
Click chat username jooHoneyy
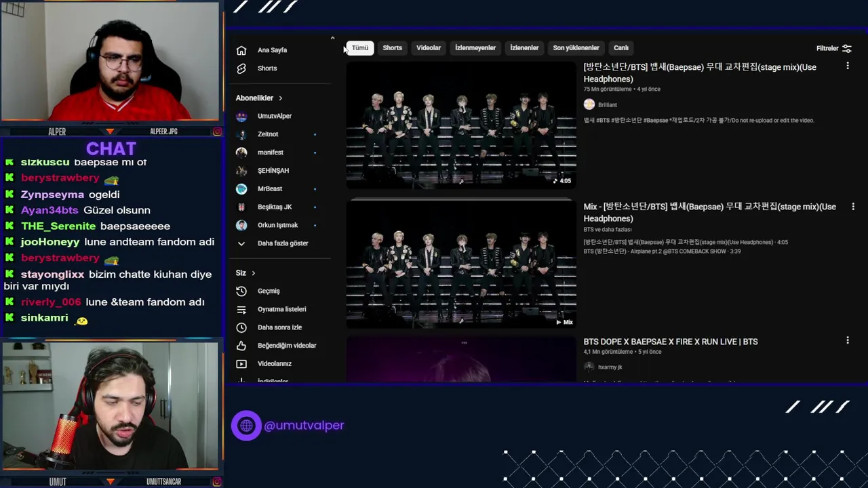(x=50, y=242)
